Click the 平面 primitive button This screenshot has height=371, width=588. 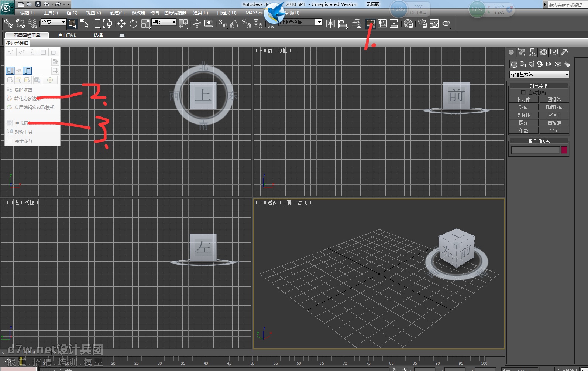point(554,130)
